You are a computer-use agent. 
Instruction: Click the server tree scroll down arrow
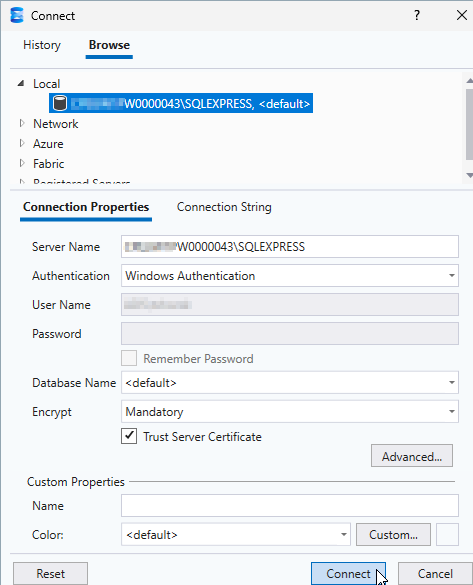point(469,175)
